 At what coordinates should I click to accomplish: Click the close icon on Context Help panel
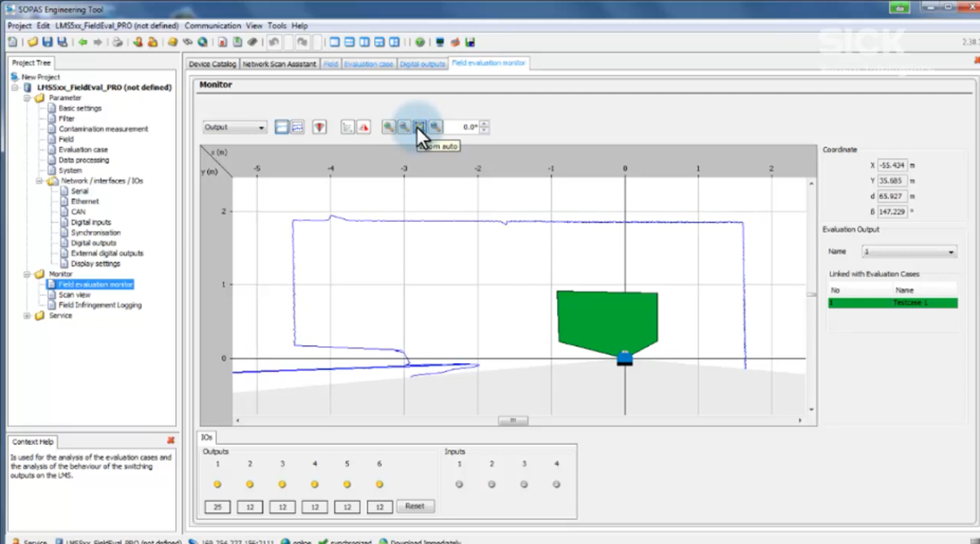pyautogui.click(x=170, y=441)
